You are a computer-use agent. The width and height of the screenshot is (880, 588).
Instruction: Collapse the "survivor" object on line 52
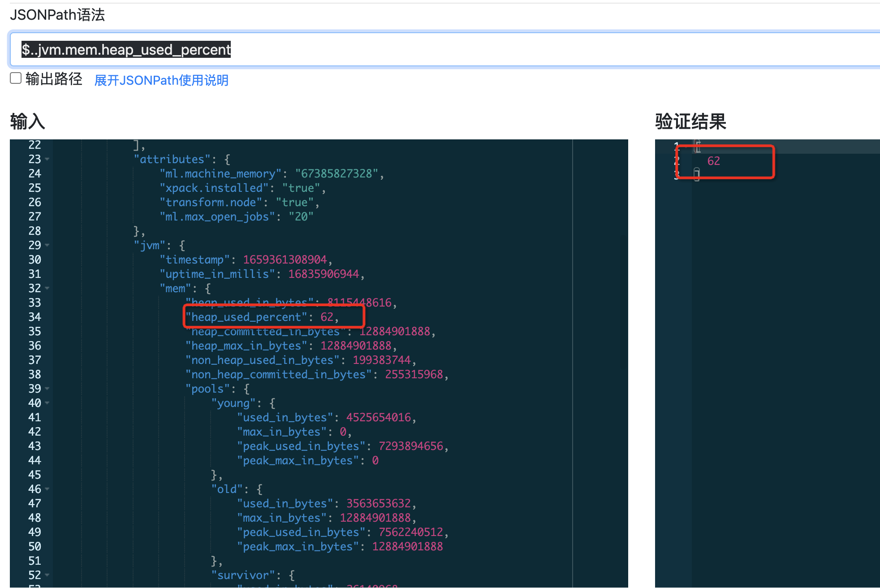[x=47, y=575]
